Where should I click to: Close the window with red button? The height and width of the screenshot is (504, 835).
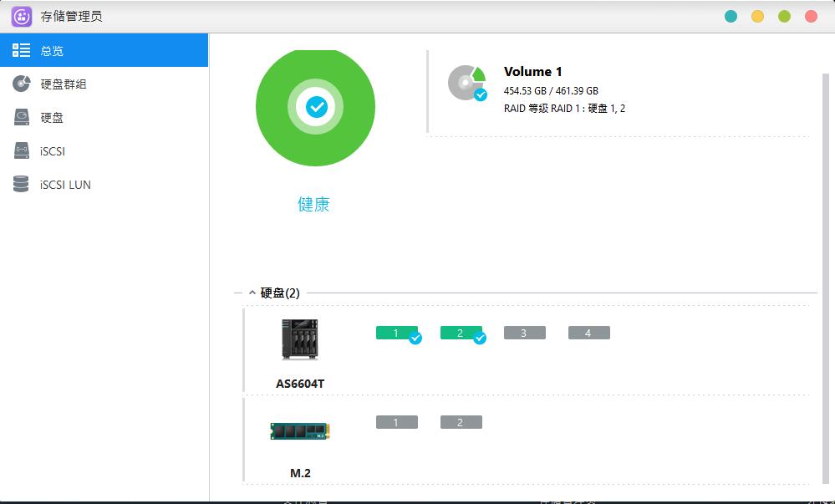(x=811, y=17)
